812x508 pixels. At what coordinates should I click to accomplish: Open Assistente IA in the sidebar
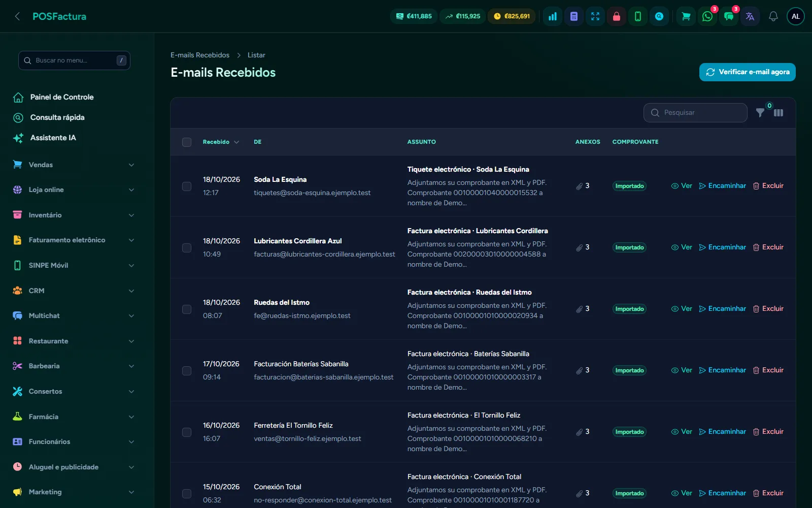(53, 138)
